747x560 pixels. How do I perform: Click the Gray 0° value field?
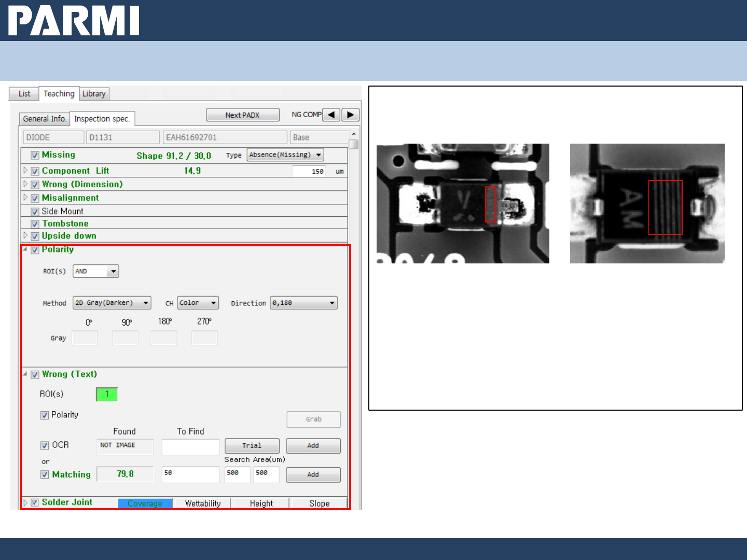click(85, 338)
